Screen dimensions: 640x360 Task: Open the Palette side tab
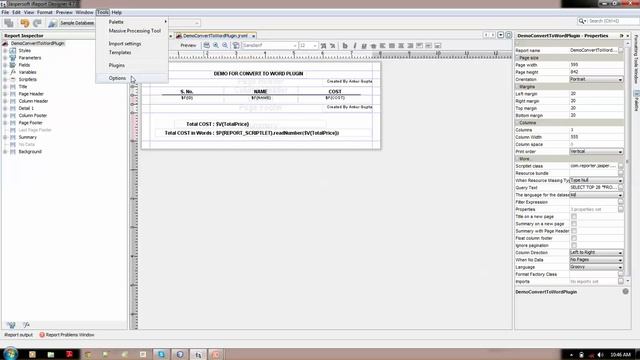(636, 100)
